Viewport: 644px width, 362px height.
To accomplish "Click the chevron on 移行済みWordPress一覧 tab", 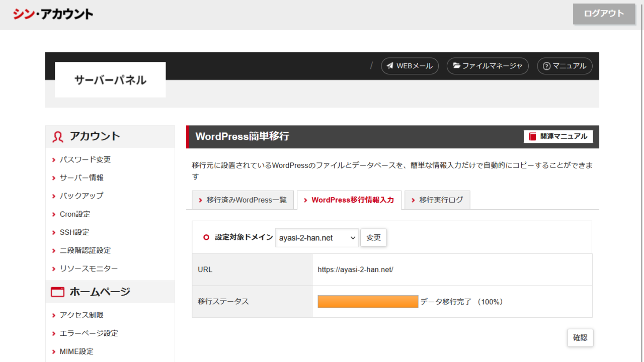I will pyautogui.click(x=201, y=200).
